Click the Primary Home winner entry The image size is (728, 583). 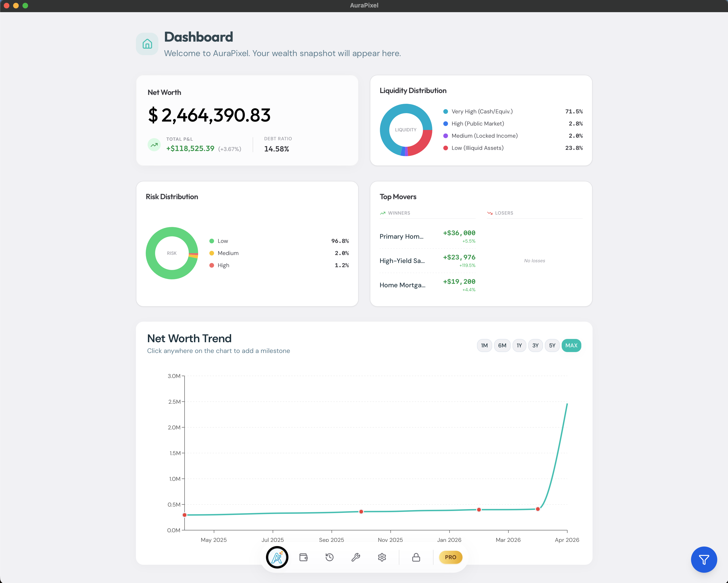(x=402, y=236)
